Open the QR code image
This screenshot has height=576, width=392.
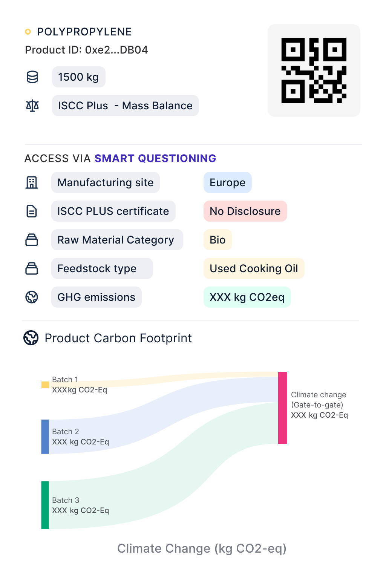pos(314,70)
